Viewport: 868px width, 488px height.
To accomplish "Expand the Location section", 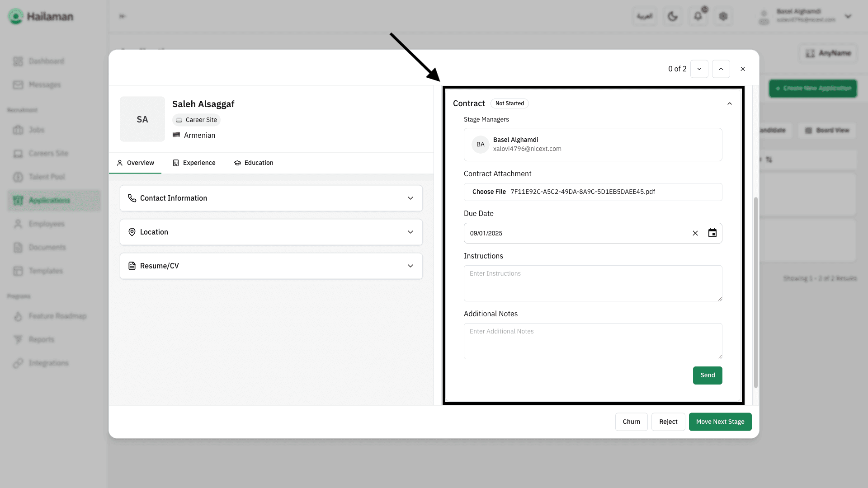I will point(271,232).
